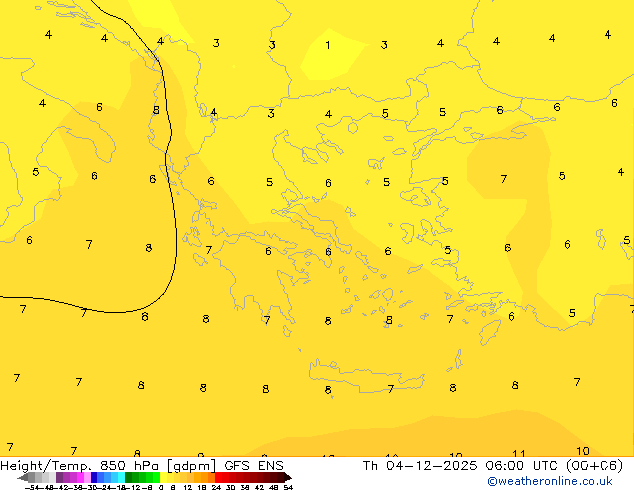Click the '54' legend label
The width and height of the screenshot is (634, 490).
(x=288, y=487)
